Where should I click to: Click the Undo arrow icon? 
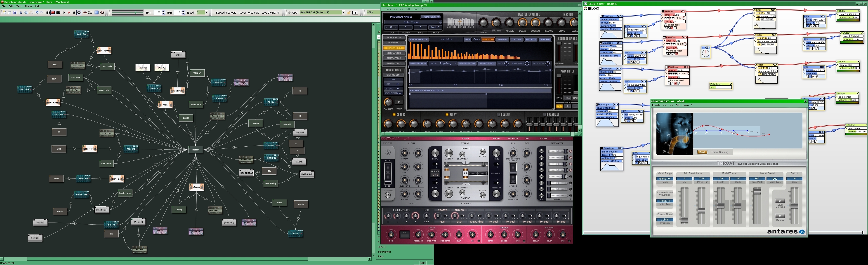[x=37, y=13]
